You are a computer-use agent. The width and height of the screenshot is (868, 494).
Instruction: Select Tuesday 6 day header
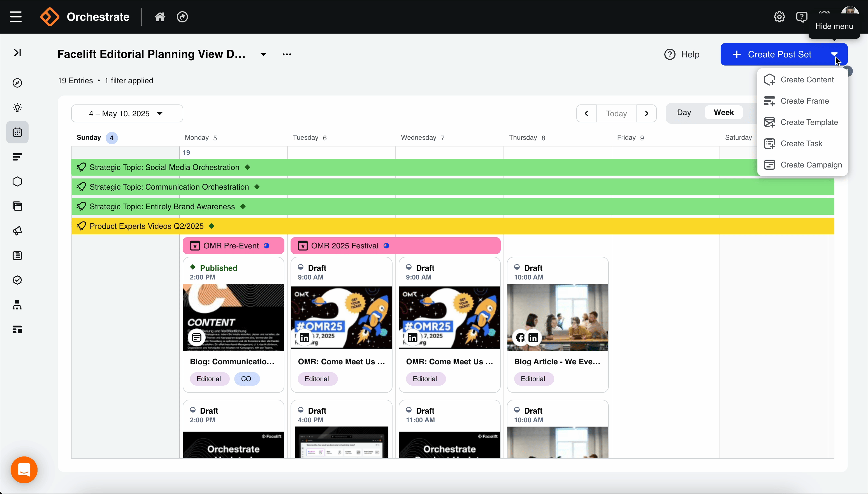click(x=310, y=138)
